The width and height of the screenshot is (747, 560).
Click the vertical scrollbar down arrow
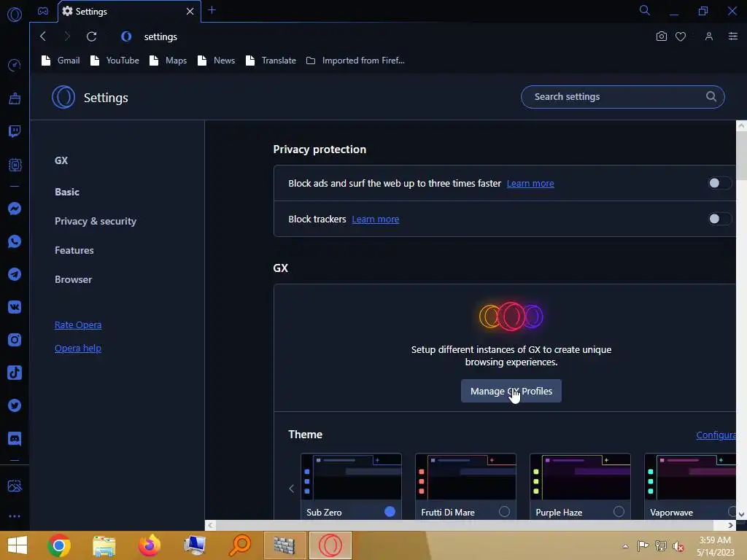(x=741, y=514)
